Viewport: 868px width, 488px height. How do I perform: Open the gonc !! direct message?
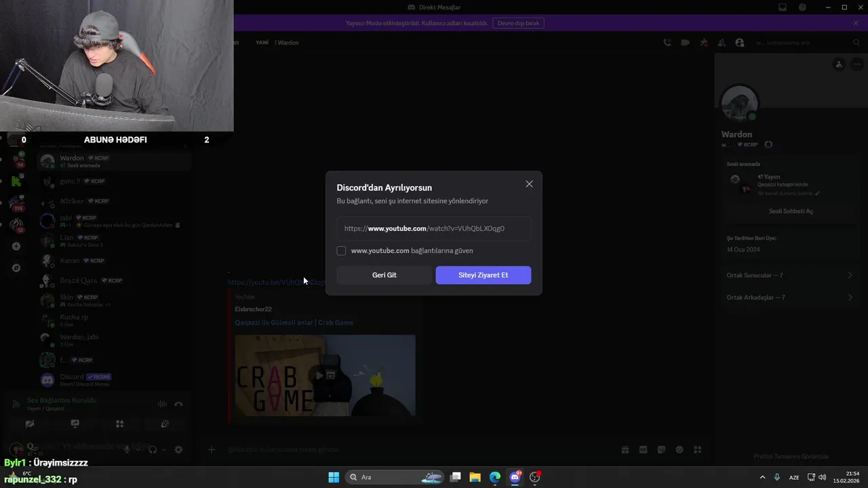(x=115, y=182)
